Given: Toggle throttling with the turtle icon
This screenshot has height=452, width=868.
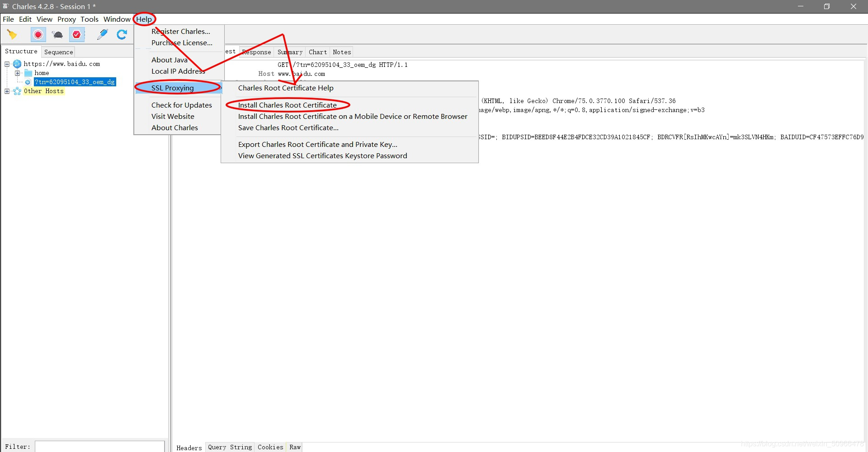Looking at the screenshot, I should pyautogui.click(x=57, y=34).
